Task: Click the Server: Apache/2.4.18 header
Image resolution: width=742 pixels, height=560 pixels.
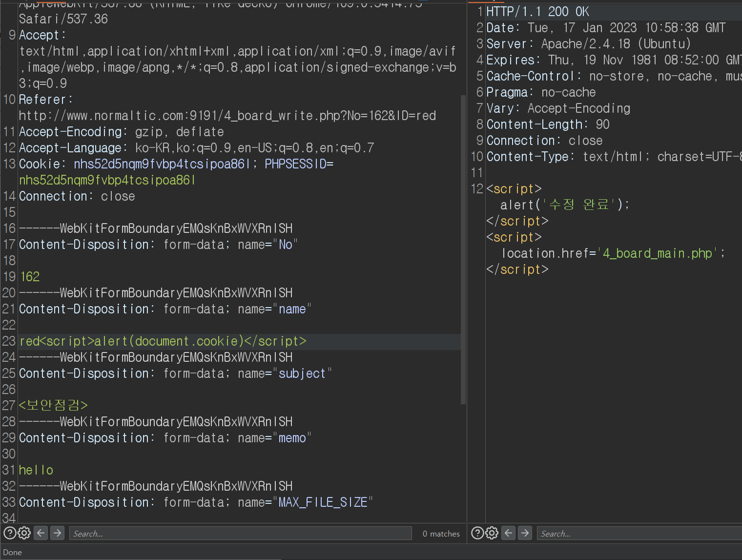Action: pos(589,44)
